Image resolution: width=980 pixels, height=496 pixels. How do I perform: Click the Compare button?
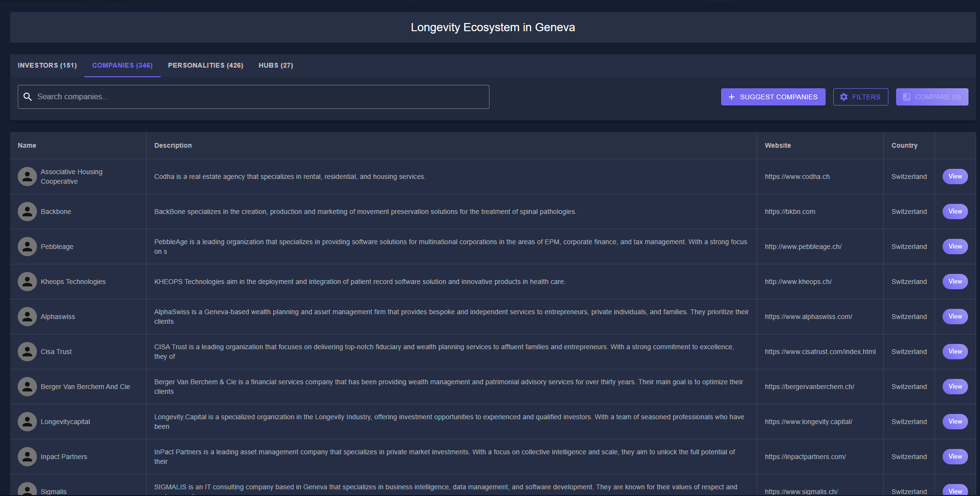[932, 97]
